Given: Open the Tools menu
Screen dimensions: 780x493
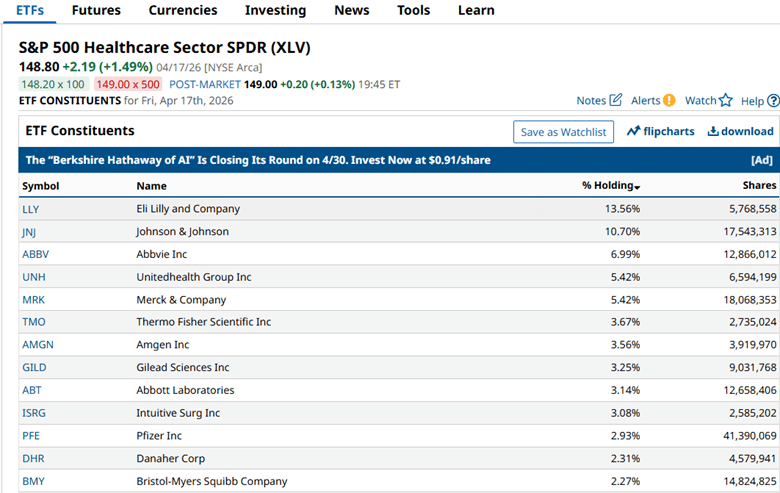Looking at the screenshot, I should (x=413, y=10).
